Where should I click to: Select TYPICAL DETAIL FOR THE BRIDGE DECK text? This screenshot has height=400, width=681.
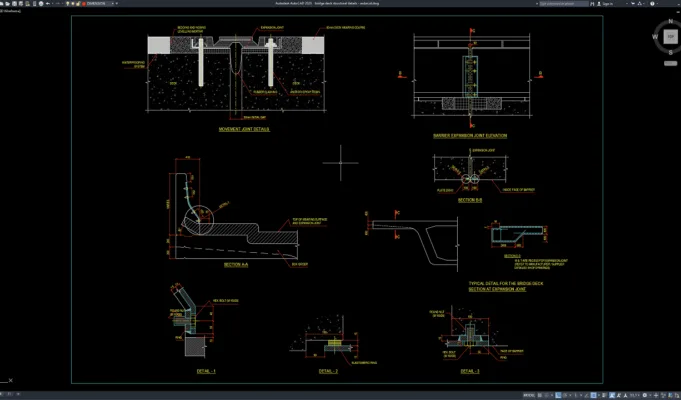click(506, 284)
